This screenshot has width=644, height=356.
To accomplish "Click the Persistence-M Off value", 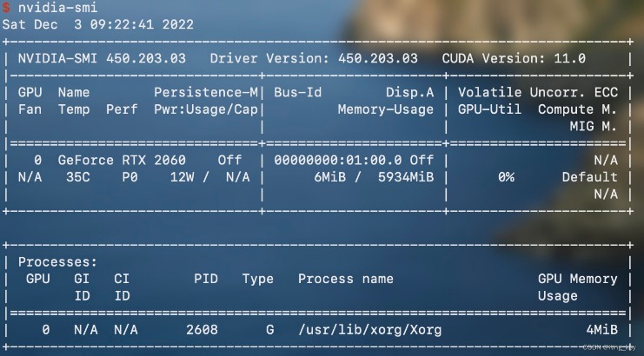I will [229, 160].
